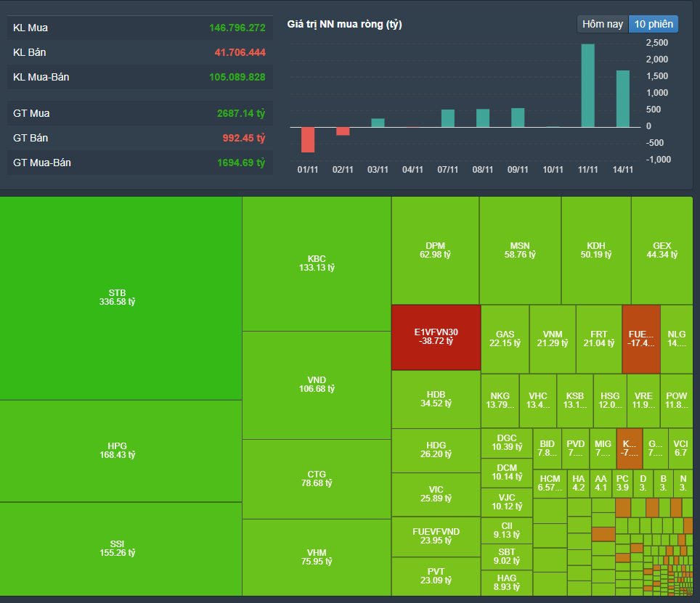Open the VHM treemap tile
Viewport: 700px width, 603px height.
click(x=317, y=557)
